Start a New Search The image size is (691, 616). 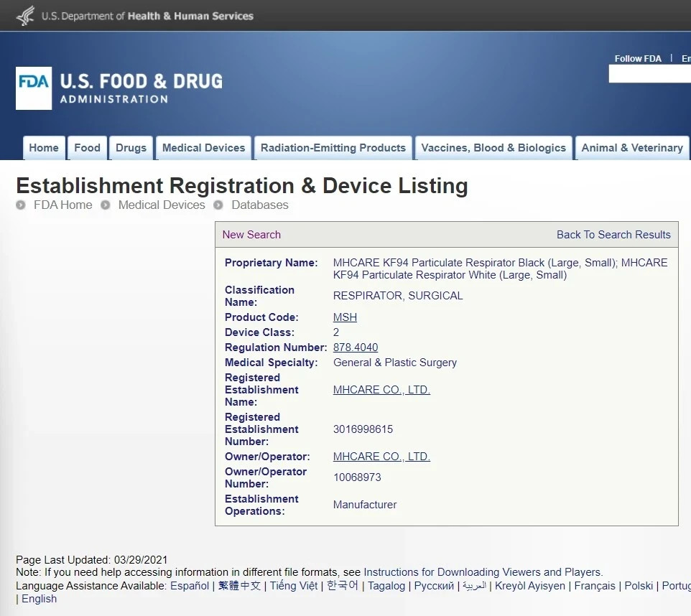[x=251, y=235]
